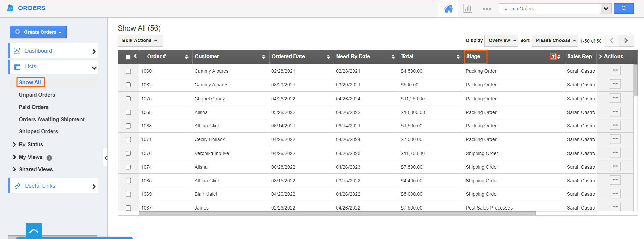The height and width of the screenshot is (239, 644).
Task: Check the box for order 1062
Action: click(128, 85)
